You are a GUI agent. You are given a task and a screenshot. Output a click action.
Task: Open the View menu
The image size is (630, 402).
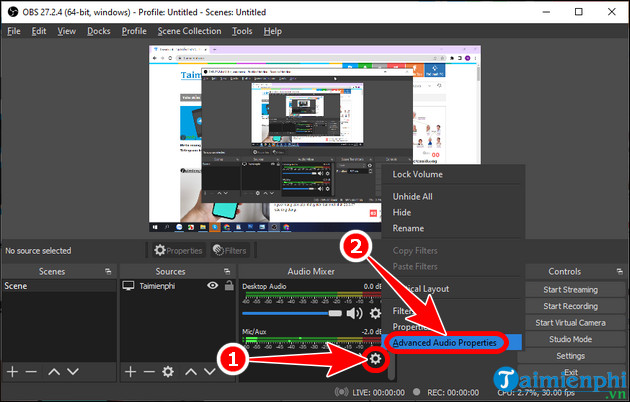[x=66, y=31]
